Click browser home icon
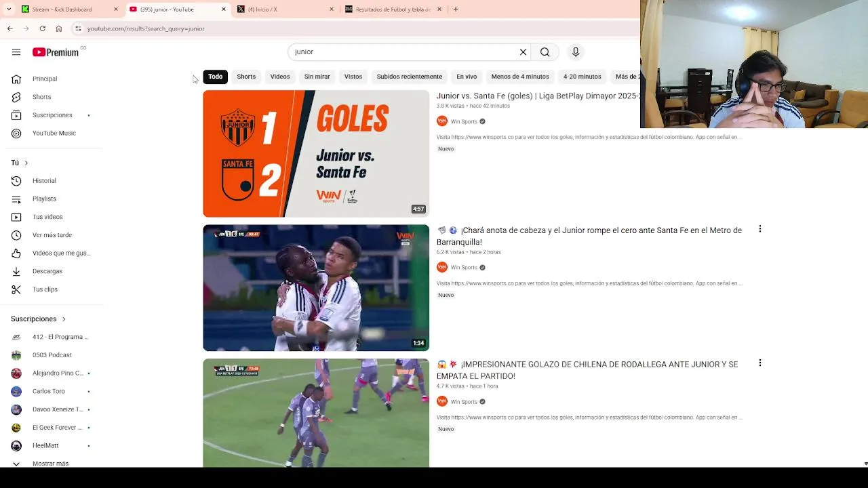The width and height of the screenshot is (868, 488). click(59, 28)
